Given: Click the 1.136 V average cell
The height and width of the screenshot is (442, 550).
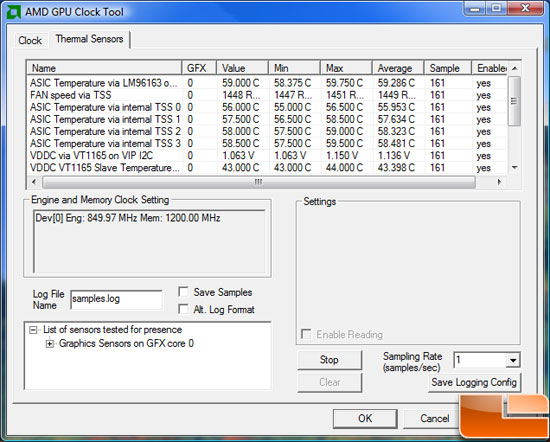Looking at the screenshot, I should point(394,155).
